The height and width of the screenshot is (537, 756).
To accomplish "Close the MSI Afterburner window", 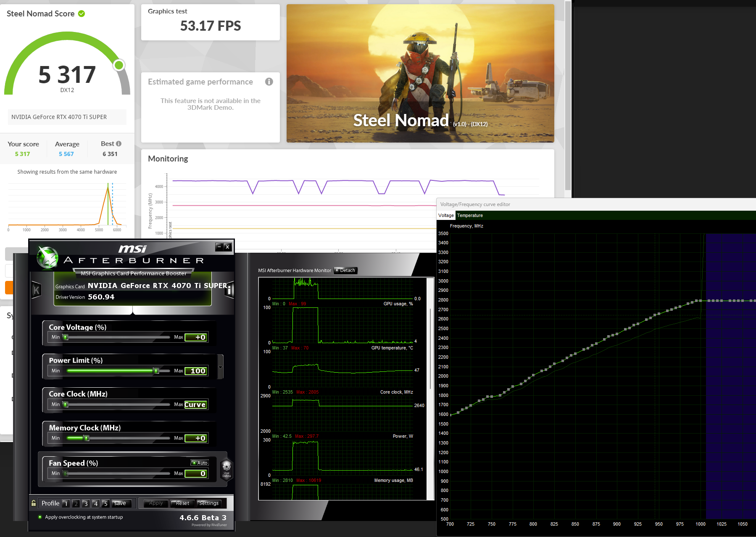I will coord(227,247).
